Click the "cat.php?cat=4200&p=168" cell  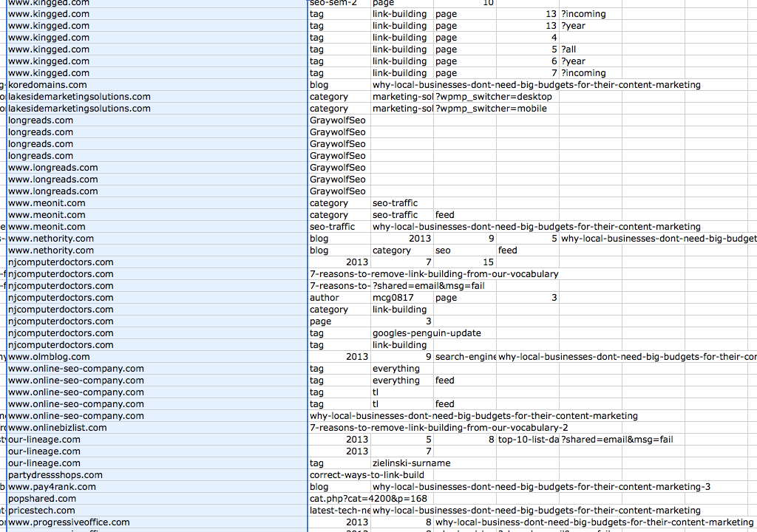pyautogui.click(x=368, y=499)
